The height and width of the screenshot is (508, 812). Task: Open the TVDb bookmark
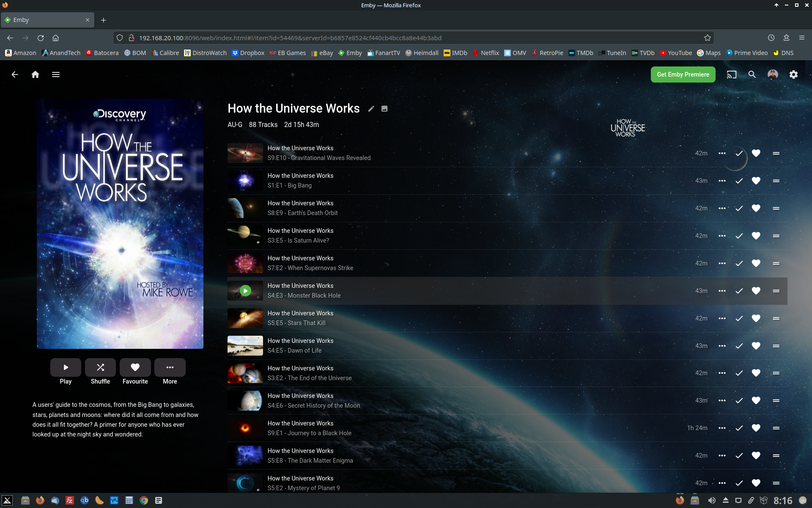point(643,53)
